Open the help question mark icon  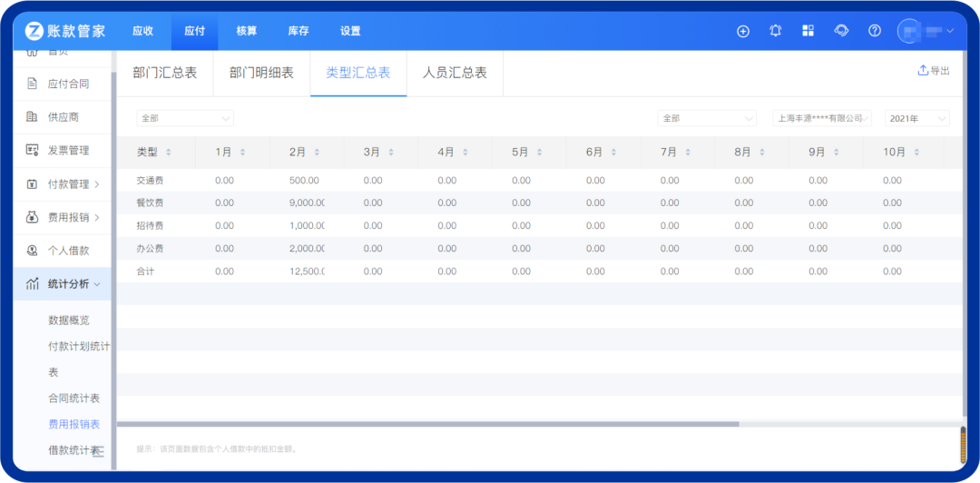[875, 31]
